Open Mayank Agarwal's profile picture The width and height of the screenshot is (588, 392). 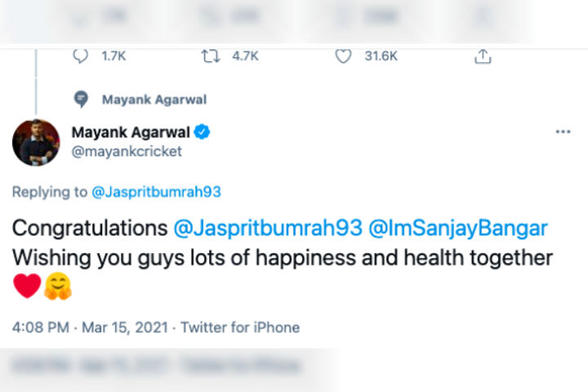click(36, 142)
